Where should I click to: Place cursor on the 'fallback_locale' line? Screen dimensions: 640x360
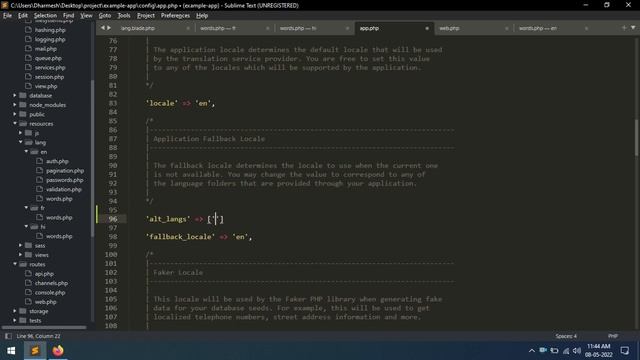point(199,237)
